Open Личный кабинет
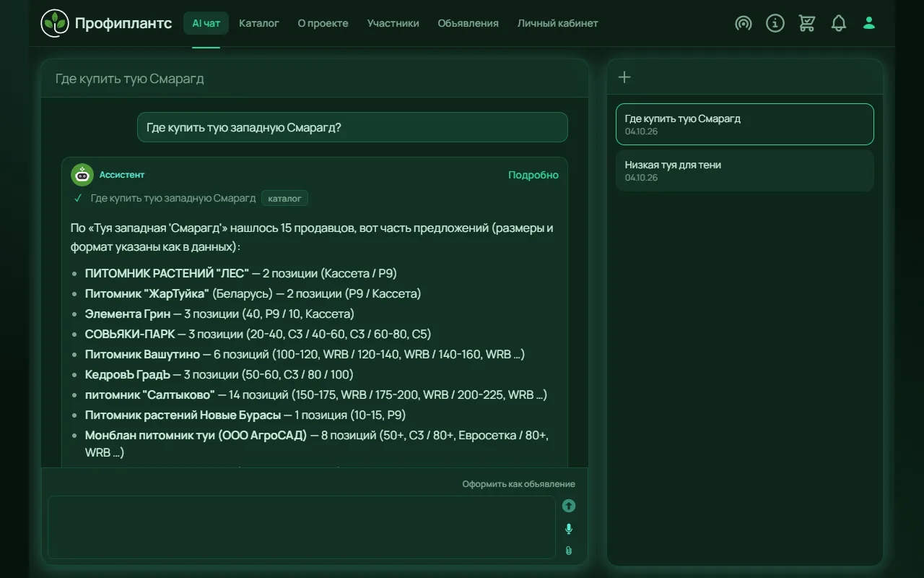Image resolution: width=924 pixels, height=578 pixels. [x=557, y=23]
